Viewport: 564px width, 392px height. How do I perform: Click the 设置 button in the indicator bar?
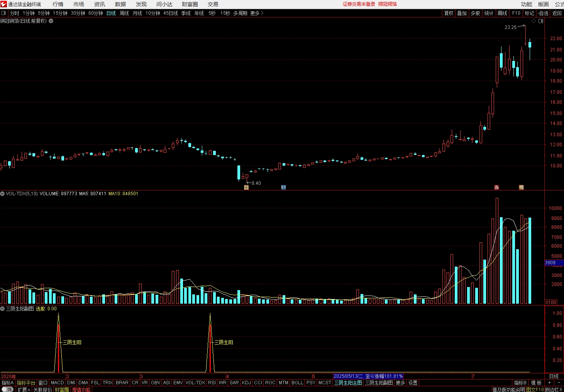[413, 383]
